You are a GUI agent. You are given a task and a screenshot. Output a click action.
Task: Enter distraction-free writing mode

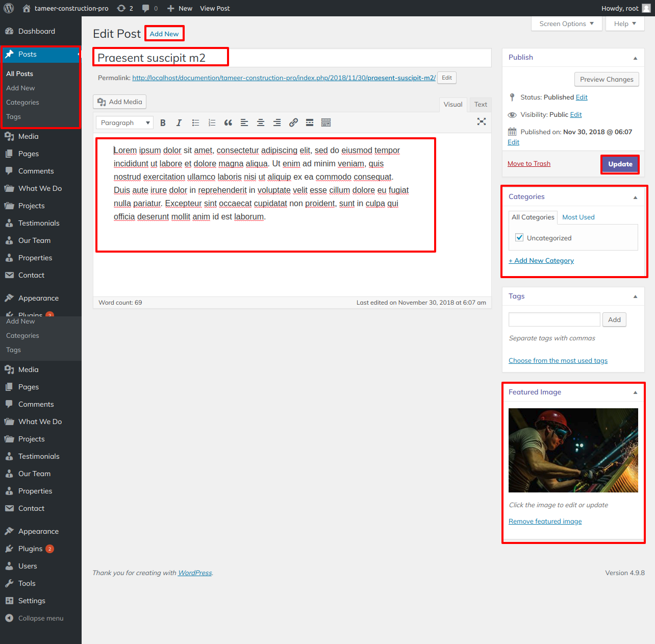tap(482, 121)
